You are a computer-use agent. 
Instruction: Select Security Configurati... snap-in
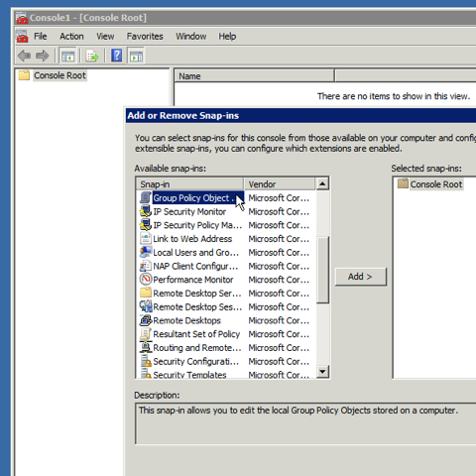click(x=195, y=361)
